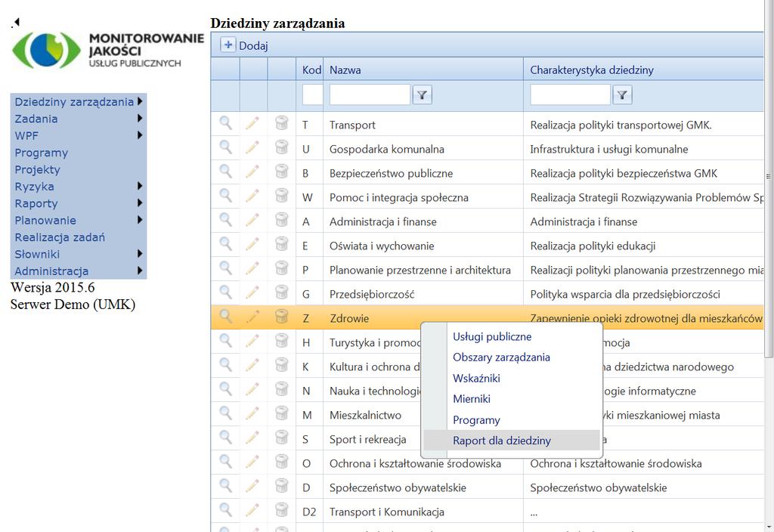Expand Zadania submenu arrow

[x=140, y=118]
